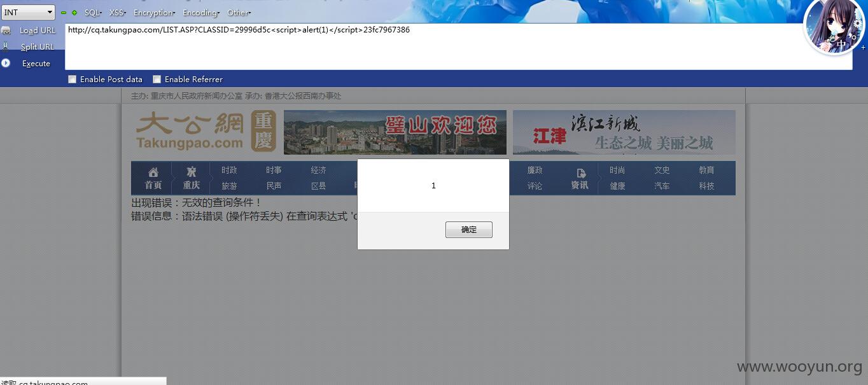Open the XSS dropdown menu
This screenshot has height=385, width=868.
(x=118, y=13)
